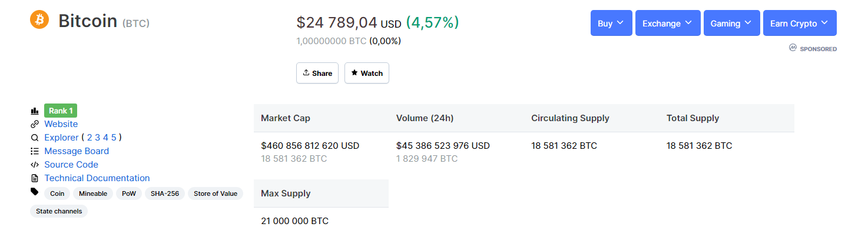The height and width of the screenshot is (237, 868).
Task: Open explorer link number 3
Action: coord(98,138)
